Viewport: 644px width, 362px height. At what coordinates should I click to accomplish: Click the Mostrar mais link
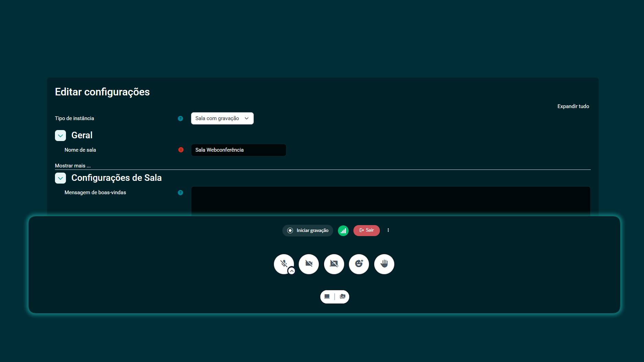tap(73, 166)
